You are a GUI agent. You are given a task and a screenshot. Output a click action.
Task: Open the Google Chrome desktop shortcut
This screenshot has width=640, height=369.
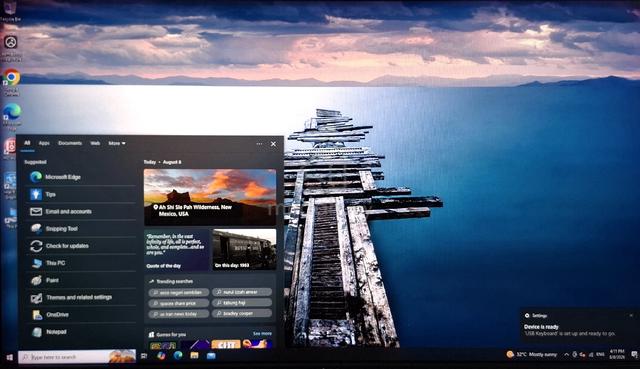[11, 82]
